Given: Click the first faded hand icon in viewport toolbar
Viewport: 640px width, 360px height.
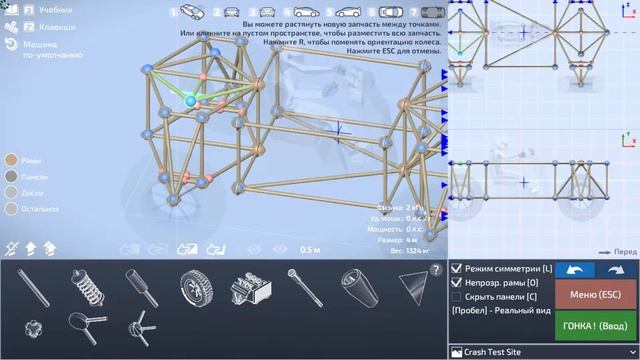Looking at the screenshot, I should (129, 249).
